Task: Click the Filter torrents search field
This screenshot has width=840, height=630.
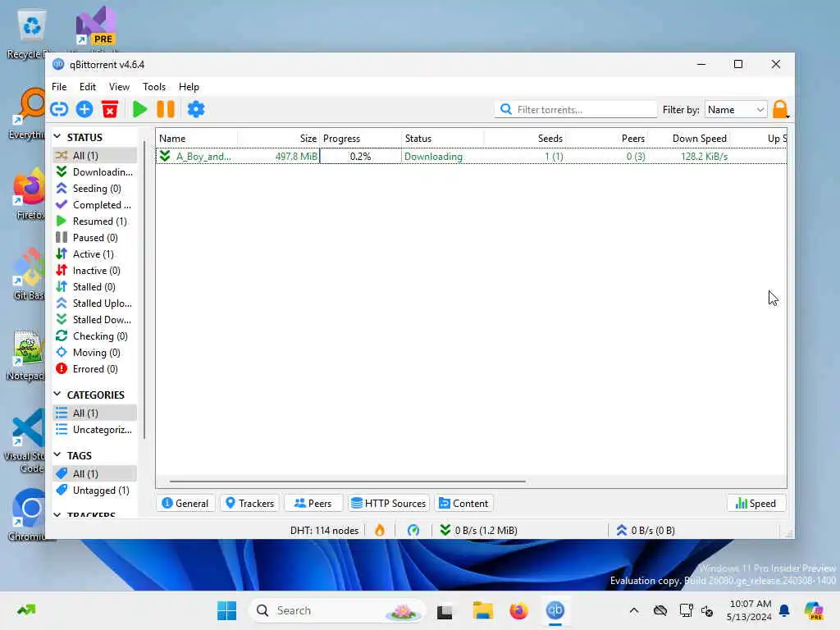Action: pos(576,109)
